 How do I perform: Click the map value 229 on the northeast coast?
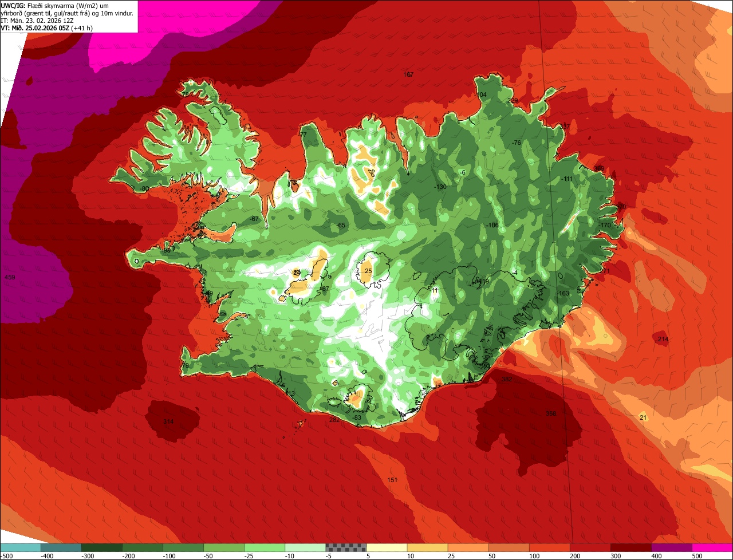pos(513,100)
